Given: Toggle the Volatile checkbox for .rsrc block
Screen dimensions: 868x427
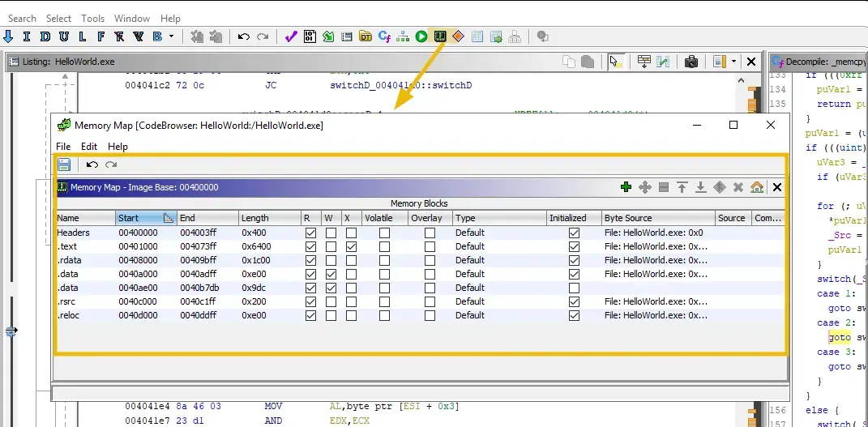Looking at the screenshot, I should [384, 302].
